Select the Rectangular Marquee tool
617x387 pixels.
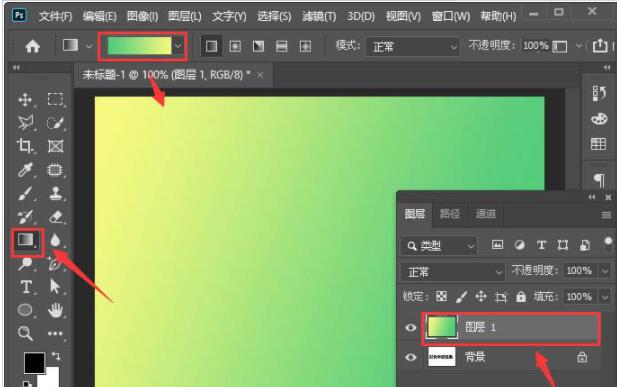click(55, 99)
